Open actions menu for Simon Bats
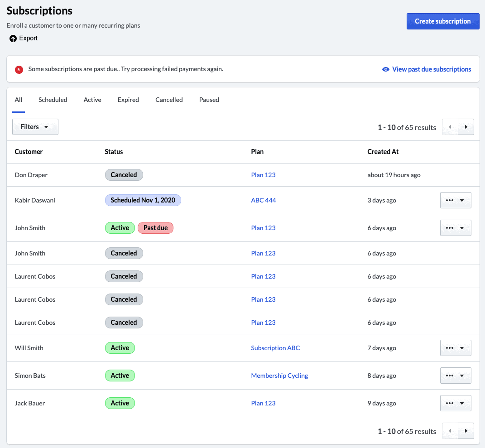485x448 pixels. 455,376
